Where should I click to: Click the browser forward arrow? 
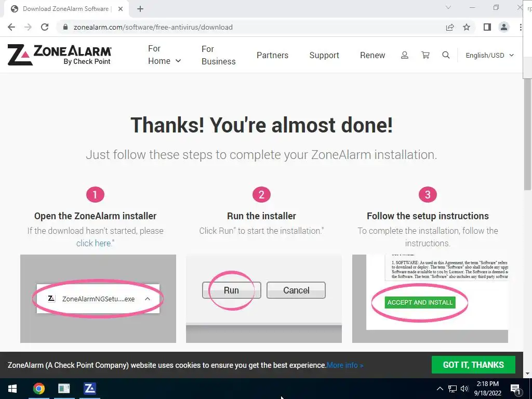(28, 27)
